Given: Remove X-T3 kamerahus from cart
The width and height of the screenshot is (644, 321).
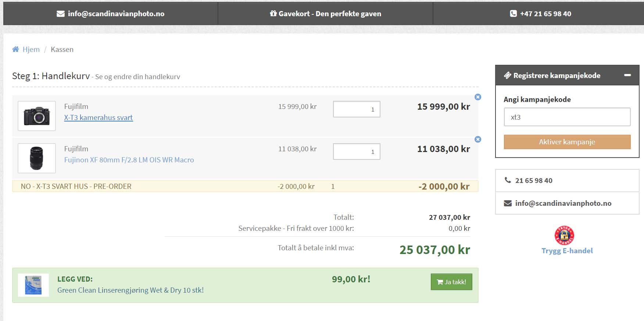Looking at the screenshot, I should (x=478, y=97).
